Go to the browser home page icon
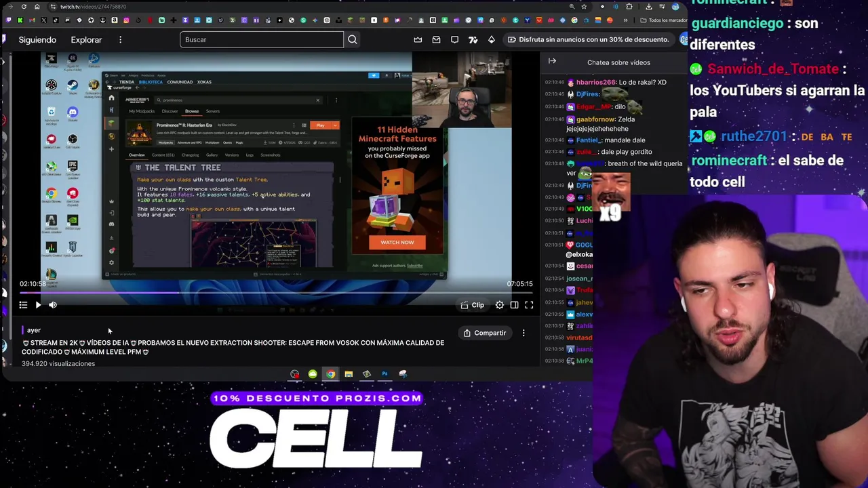 click(38, 7)
